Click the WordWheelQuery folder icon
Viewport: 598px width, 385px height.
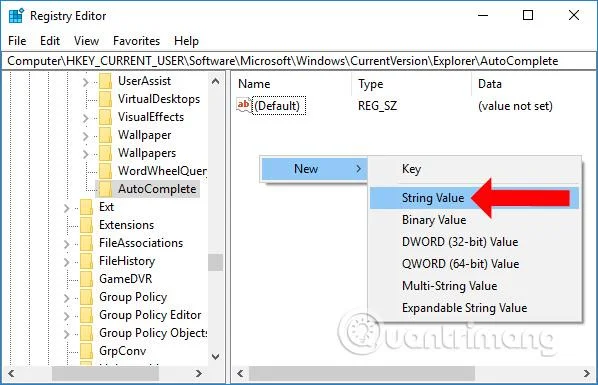[105, 171]
